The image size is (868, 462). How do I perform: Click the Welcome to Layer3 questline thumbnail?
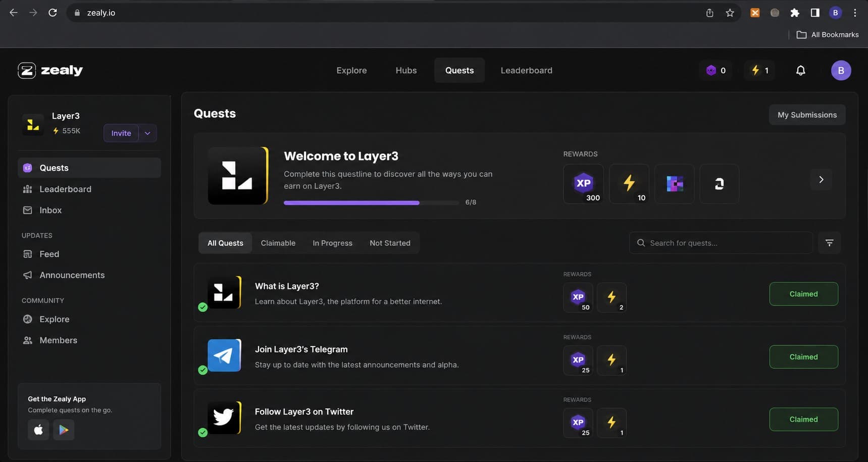[238, 176]
